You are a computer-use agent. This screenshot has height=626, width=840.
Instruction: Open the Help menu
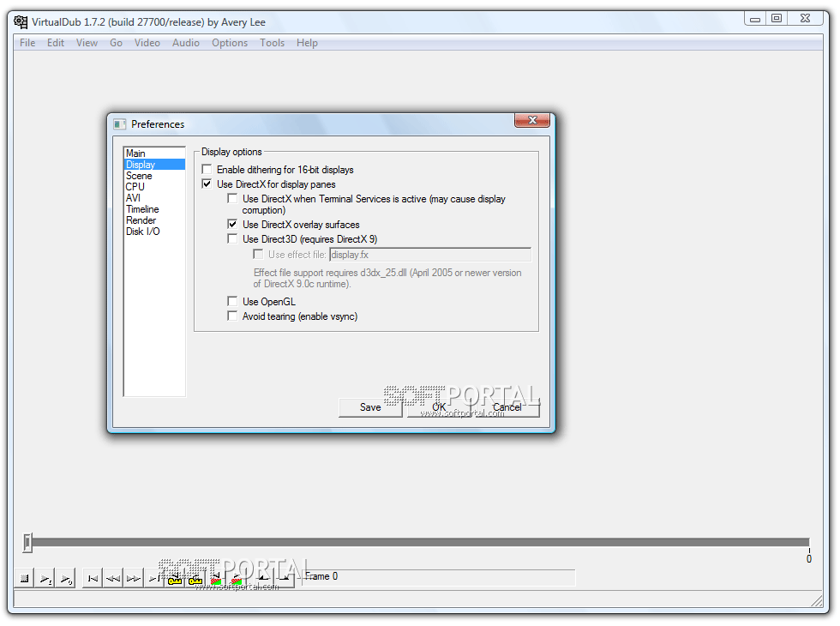(x=307, y=43)
